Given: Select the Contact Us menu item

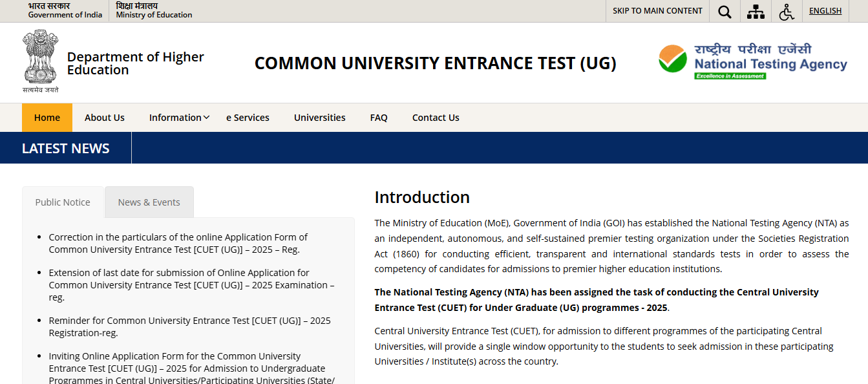Looking at the screenshot, I should tap(436, 117).
